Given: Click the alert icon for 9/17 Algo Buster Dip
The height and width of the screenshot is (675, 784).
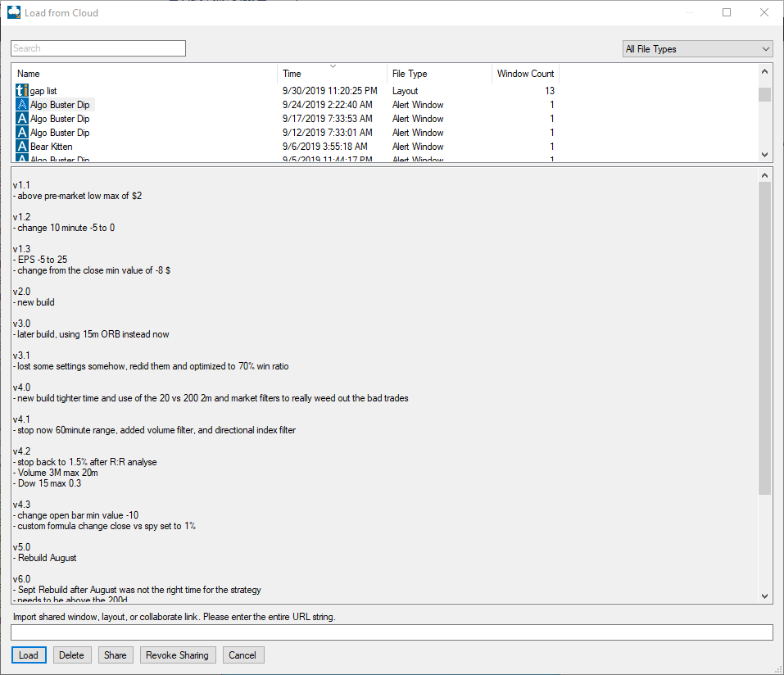Looking at the screenshot, I should [x=20, y=118].
